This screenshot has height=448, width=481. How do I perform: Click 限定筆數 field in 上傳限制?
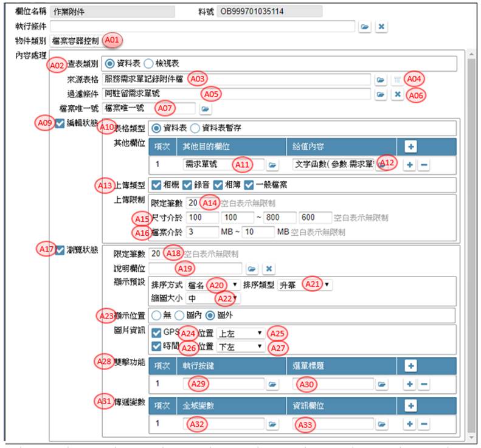click(202, 203)
